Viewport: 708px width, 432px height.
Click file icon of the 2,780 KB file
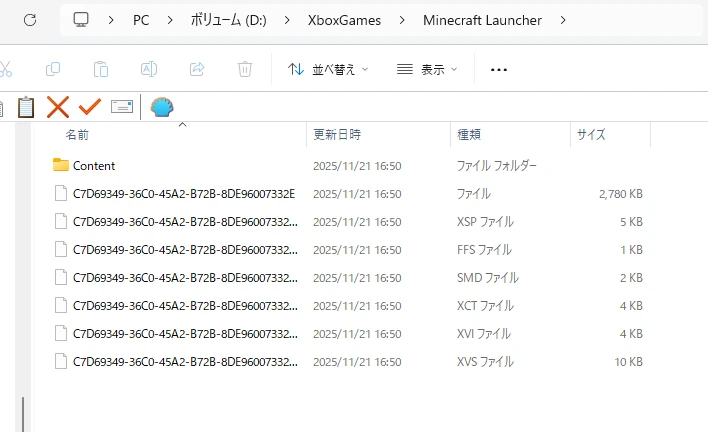[61, 193]
